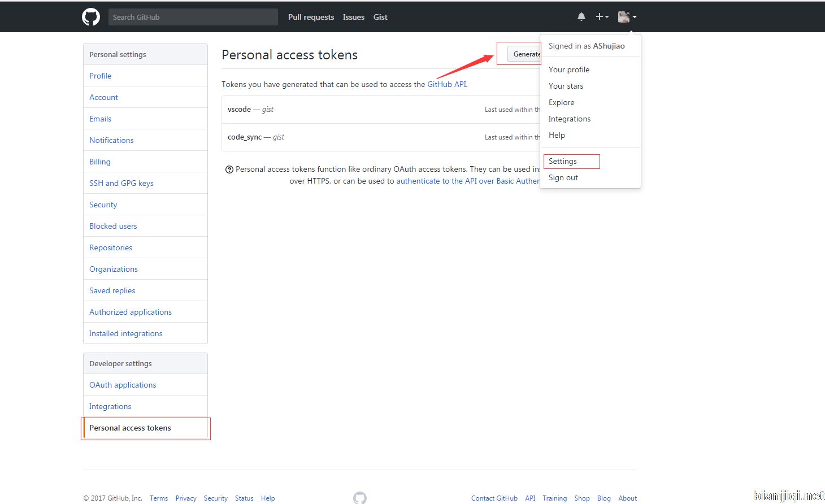
Task: Open footer API link
Action: [x=530, y=498]
